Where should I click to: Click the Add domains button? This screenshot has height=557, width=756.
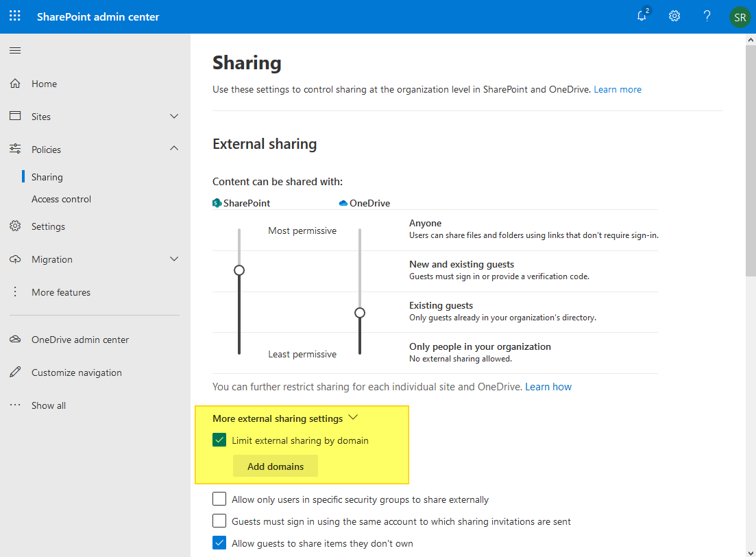(275, 466)
